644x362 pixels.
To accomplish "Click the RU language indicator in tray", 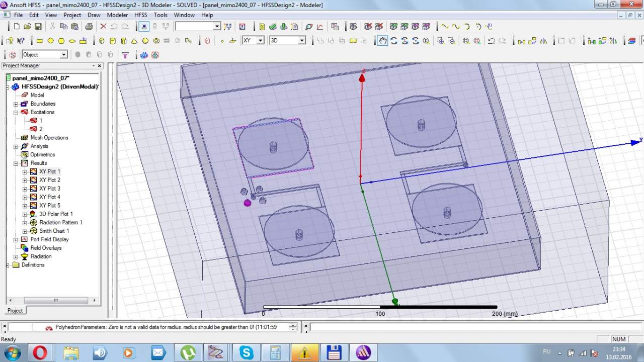I will 547,351.
